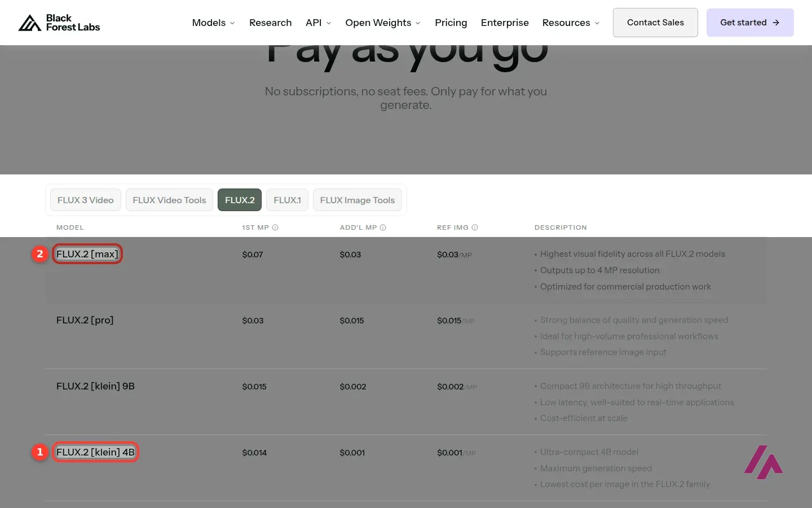The image size is (812, 508).
Task: Switch to the FLUX Video Tools tab
Action: [169, 200]
